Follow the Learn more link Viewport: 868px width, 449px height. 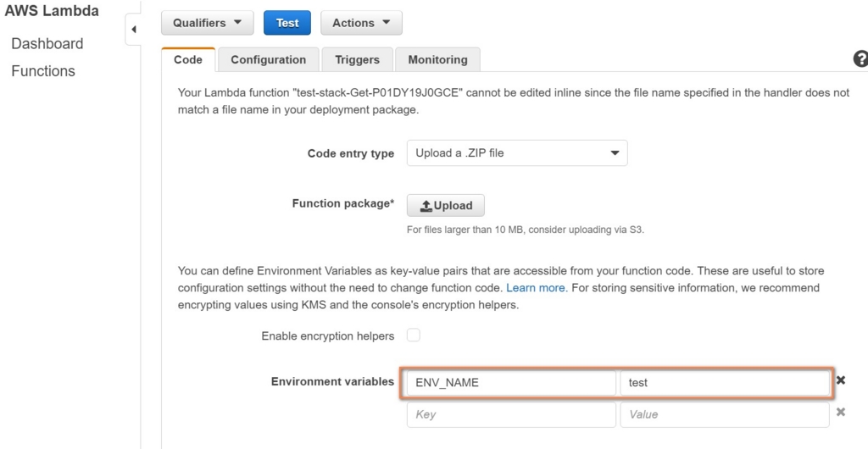[536, 288]
